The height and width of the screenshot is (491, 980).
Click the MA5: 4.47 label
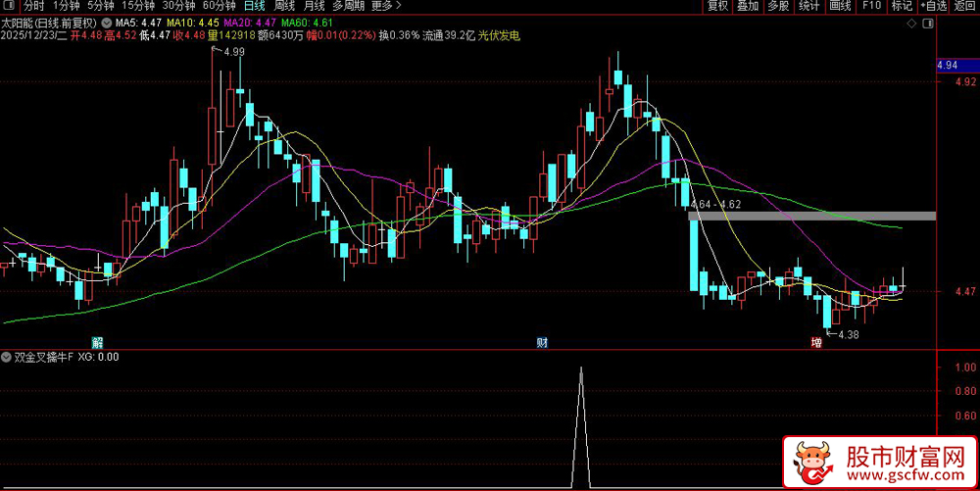(139, 24)
